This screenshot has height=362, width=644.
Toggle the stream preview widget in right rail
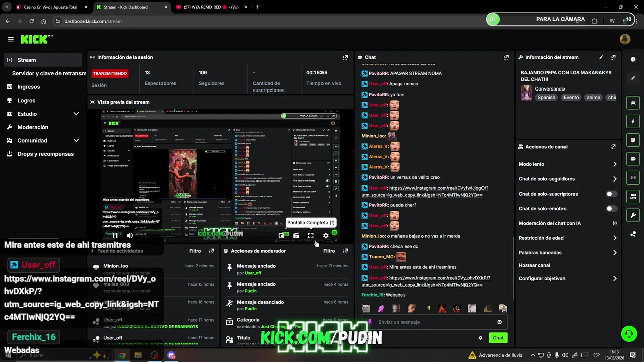tap(633, 103)
